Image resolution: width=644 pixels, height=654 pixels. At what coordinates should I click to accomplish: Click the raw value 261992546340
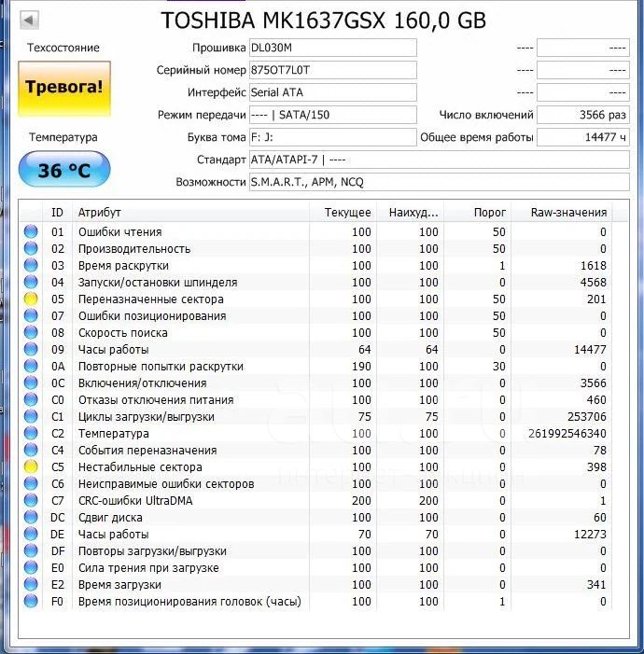(x=567, y=434)
